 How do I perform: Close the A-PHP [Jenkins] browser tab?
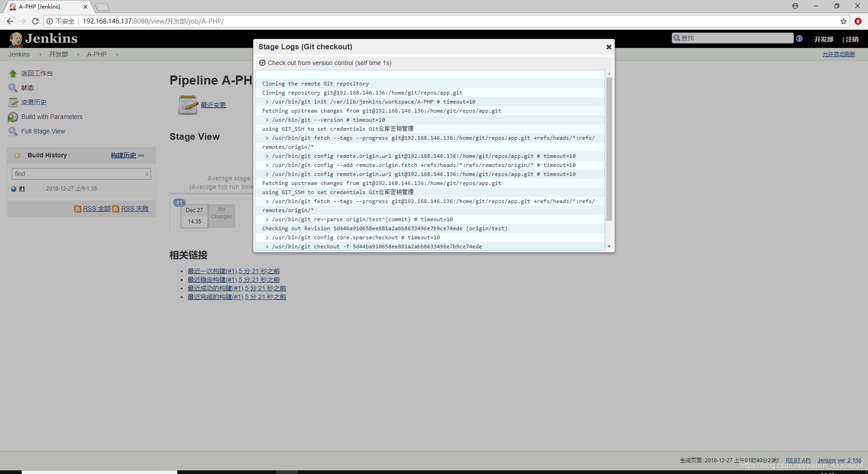point(85,7)
